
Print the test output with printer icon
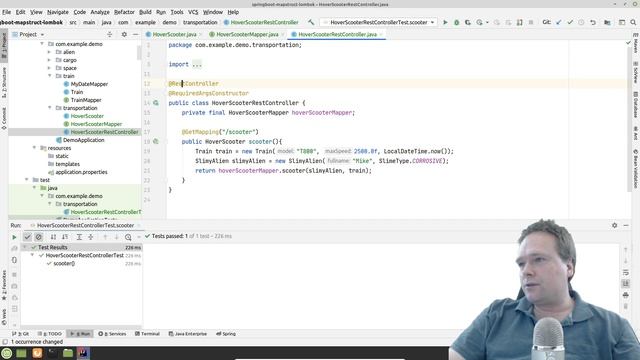tap(626, 295)
